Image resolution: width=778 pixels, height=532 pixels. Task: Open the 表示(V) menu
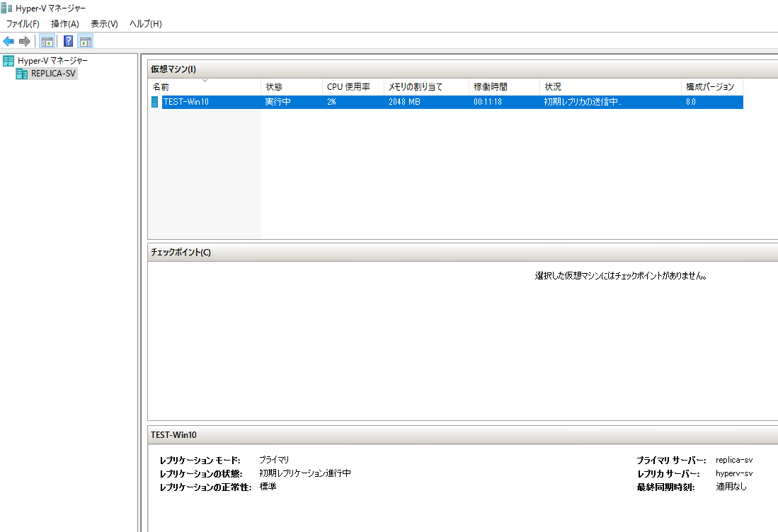pos(104,24)
